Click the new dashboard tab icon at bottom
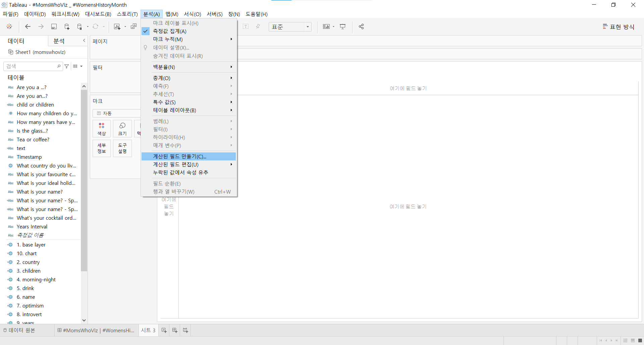 tap(175, 330)
